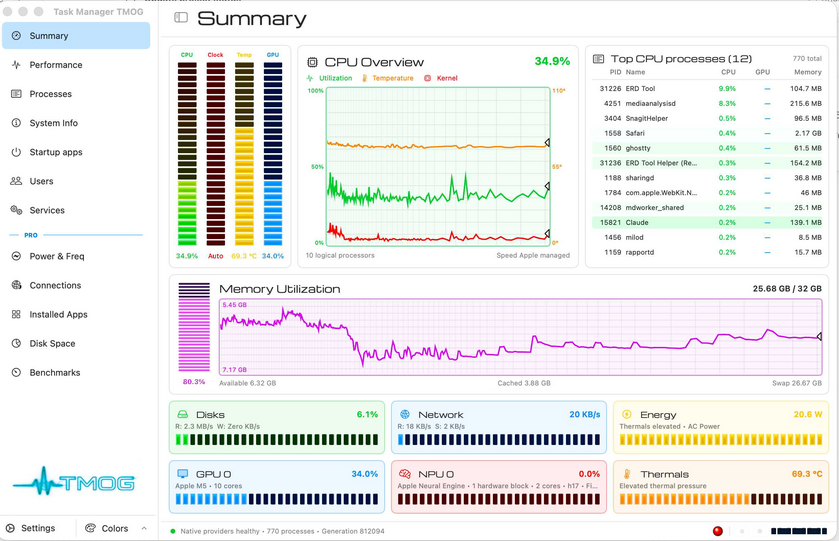The width and height of the screenshot is (839, 541).
Task: Click the red record indicator in status bar
Action: 718,531
